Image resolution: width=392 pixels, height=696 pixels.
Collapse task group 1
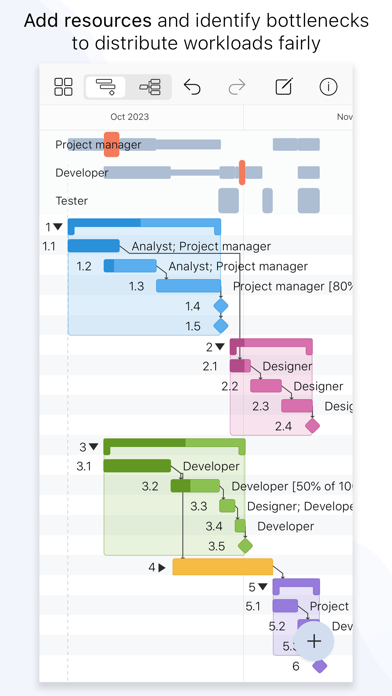point(58,227)
